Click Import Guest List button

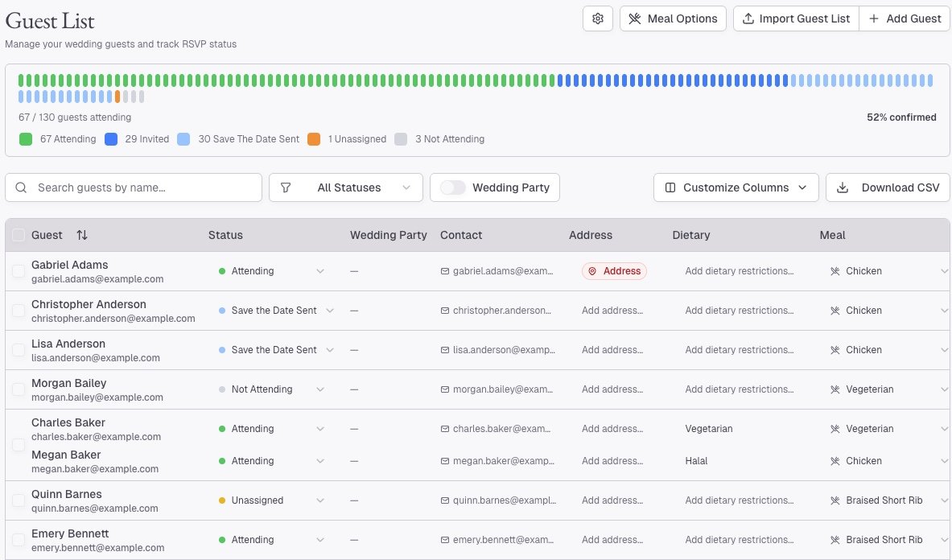(796, 19)
